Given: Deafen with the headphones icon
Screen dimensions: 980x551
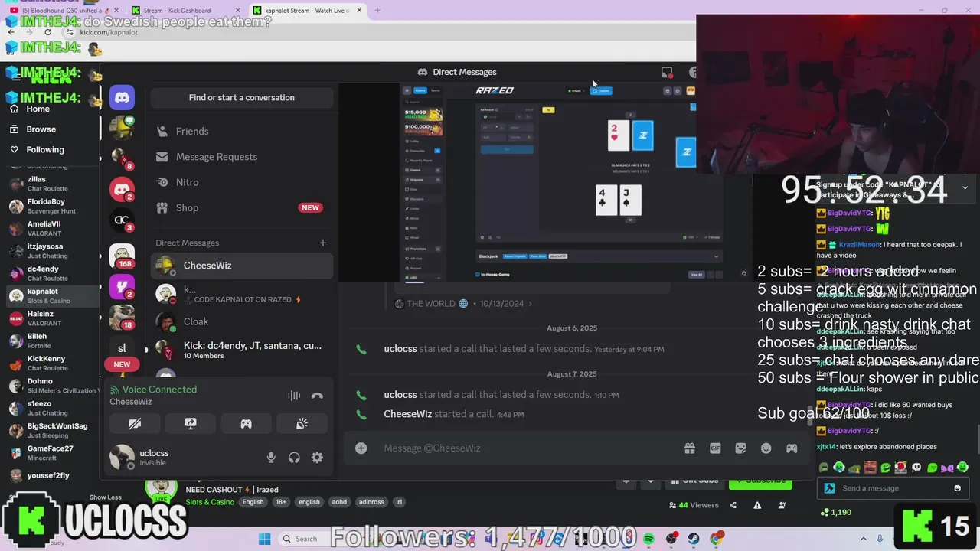Looking at the screenshot, I should (x=294, y=458).
